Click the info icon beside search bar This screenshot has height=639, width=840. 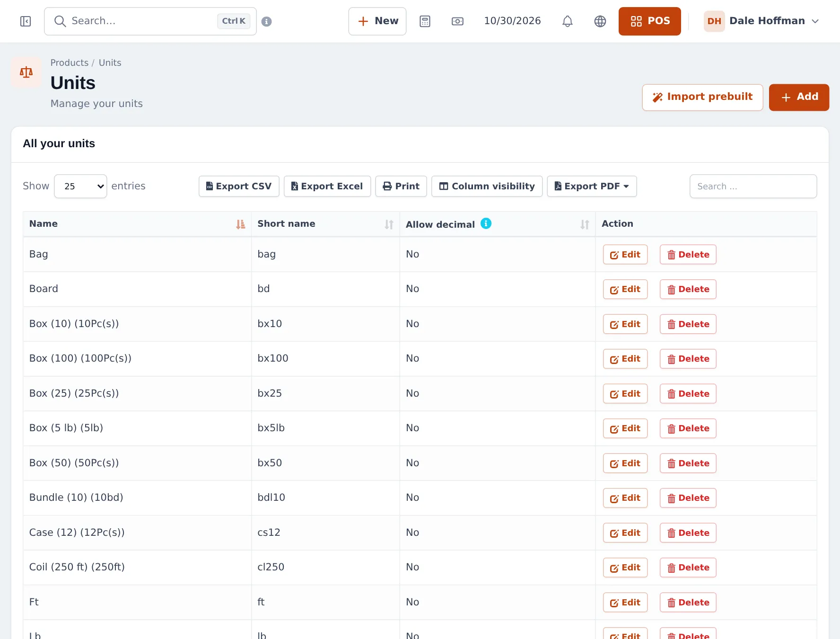pyautogui.click(x=267, y=21)
